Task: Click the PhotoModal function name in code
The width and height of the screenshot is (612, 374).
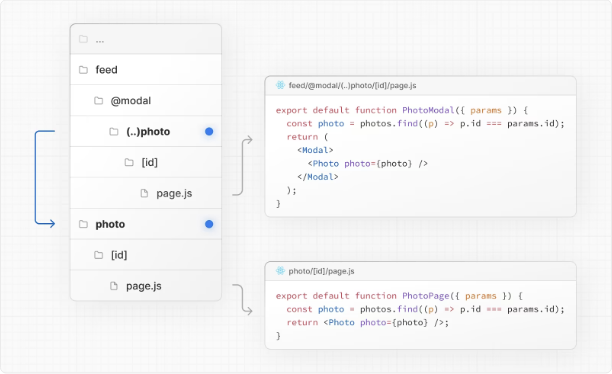Action: point(428,110)
